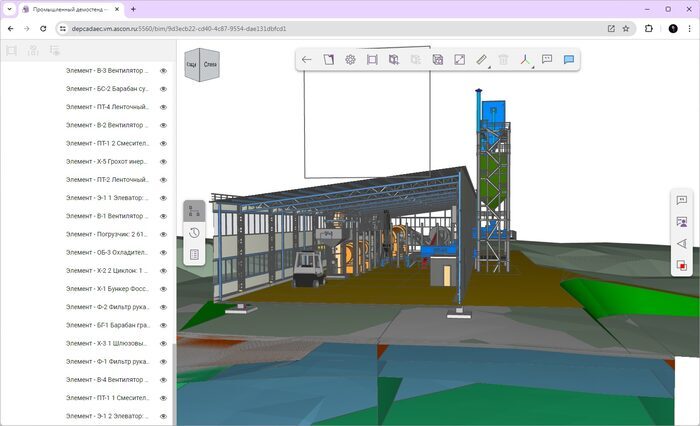Click the blue comments icon in toolbar
Viewport: 700px width, 426px height.
[x=568, y=60]
